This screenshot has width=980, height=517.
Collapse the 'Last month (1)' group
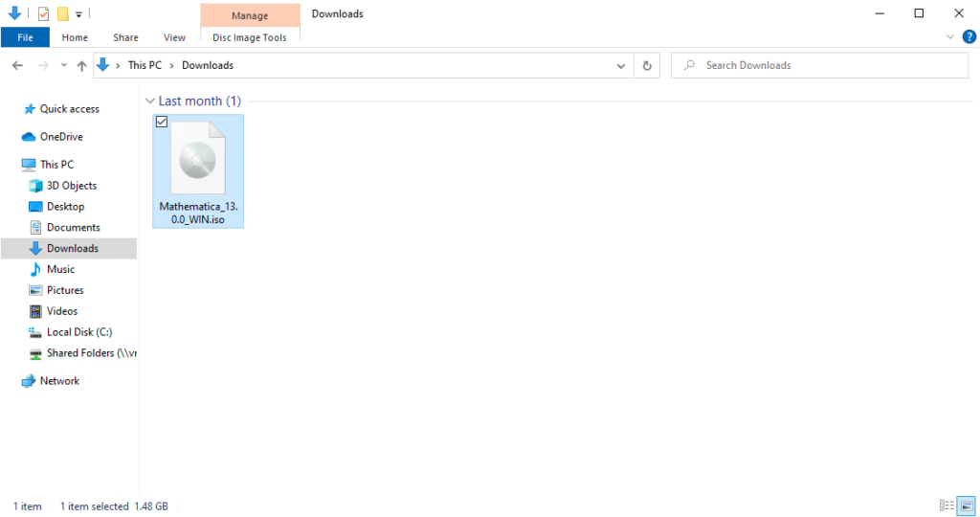pos(150,101)
